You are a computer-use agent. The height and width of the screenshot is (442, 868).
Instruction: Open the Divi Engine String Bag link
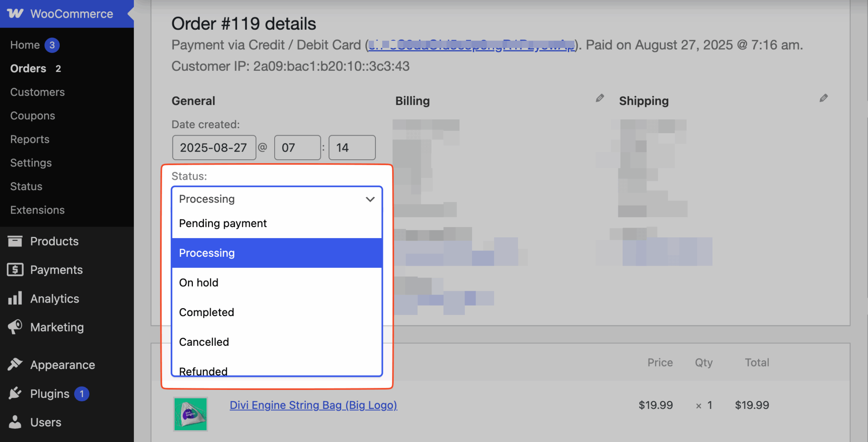click(x=313, y=405)
